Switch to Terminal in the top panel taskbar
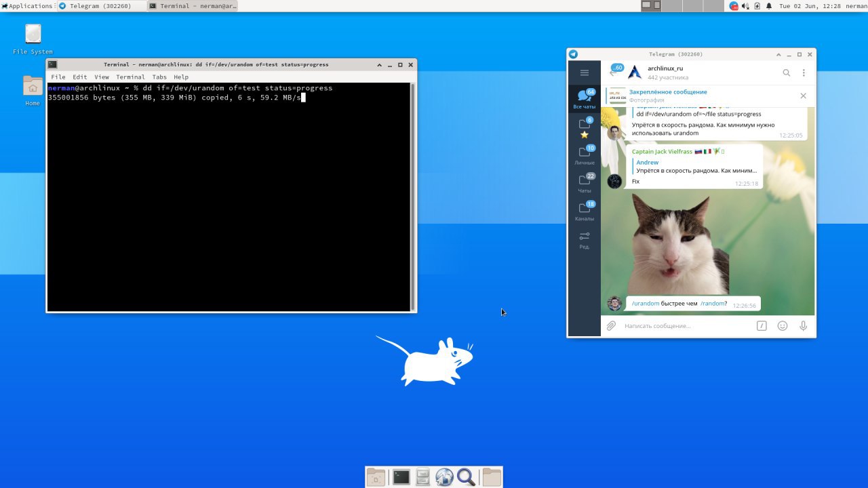Screen dimensions: 868x488 (193, 5)
